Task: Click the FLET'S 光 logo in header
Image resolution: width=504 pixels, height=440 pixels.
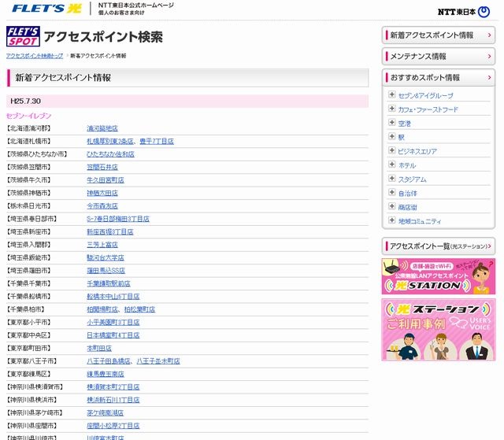Action: pyautogui.click(x=46, y=9)
